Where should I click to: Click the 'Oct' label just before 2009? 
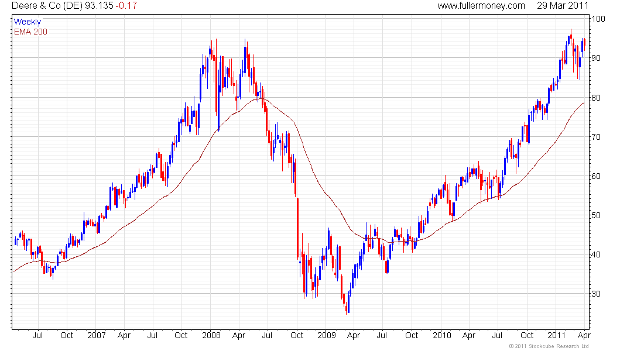point(297,335)
